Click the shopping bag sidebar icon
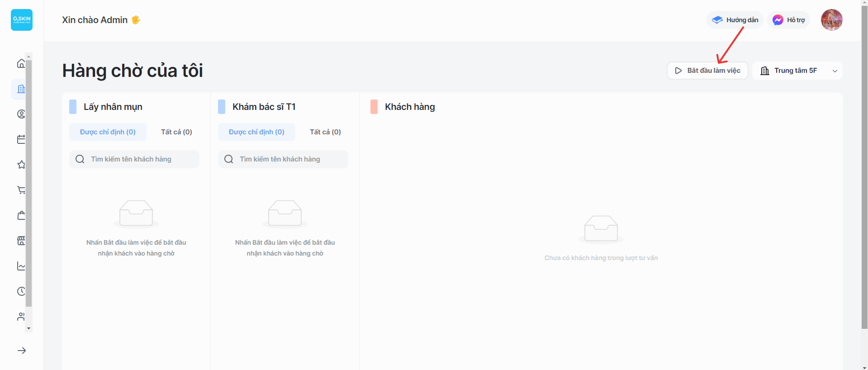 click(x=21, y=215)
